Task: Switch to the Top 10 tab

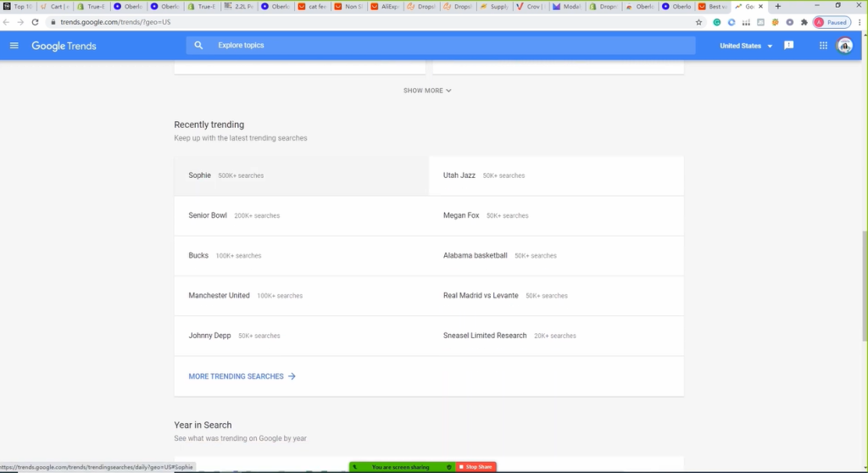Action: (18, 6)
